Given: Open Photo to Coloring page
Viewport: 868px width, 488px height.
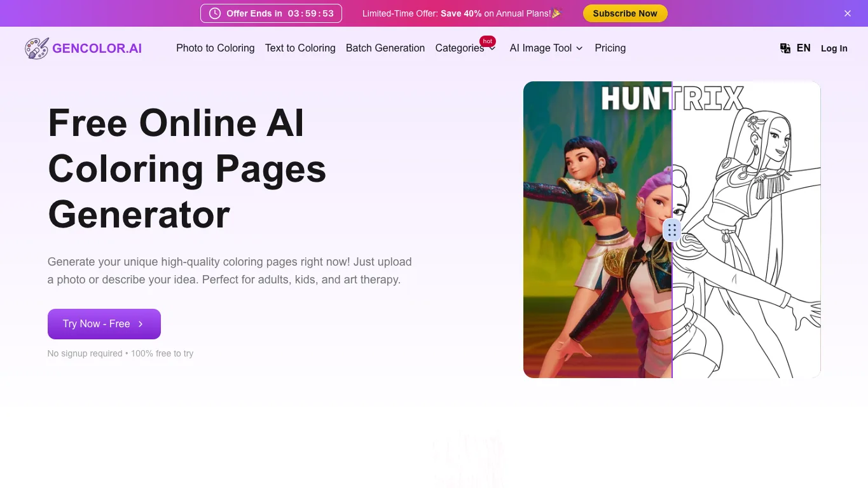Looking at the screenshot, I should pyautogui.click(x=216, y=48).
